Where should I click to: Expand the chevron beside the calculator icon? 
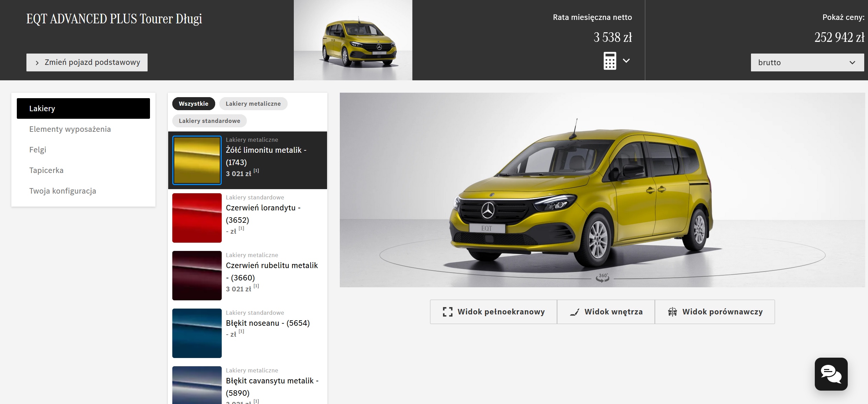coord(626,61)
